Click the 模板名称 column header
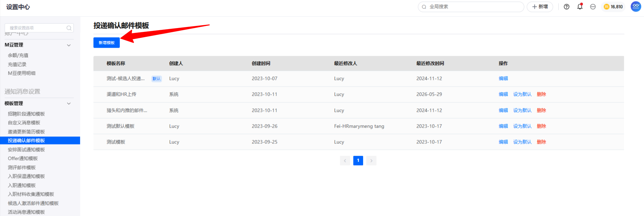This screenshot has height=216, width=644. click(116, 63)
